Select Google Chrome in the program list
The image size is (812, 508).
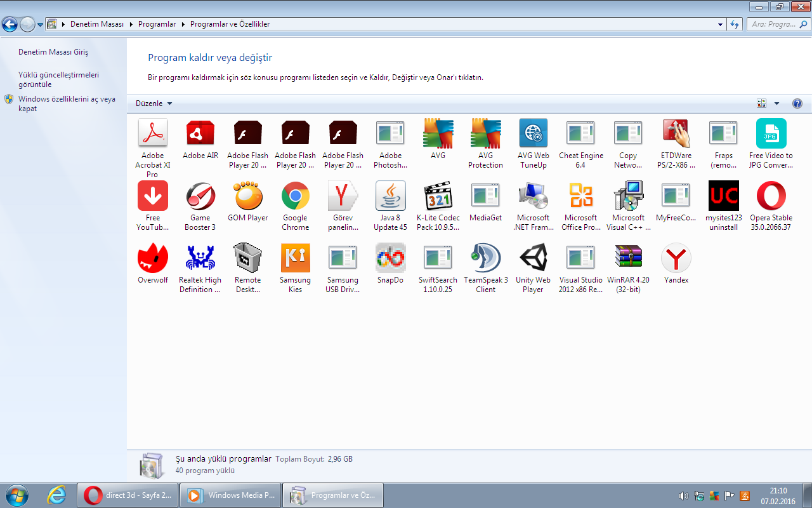[x=296, y=206]
